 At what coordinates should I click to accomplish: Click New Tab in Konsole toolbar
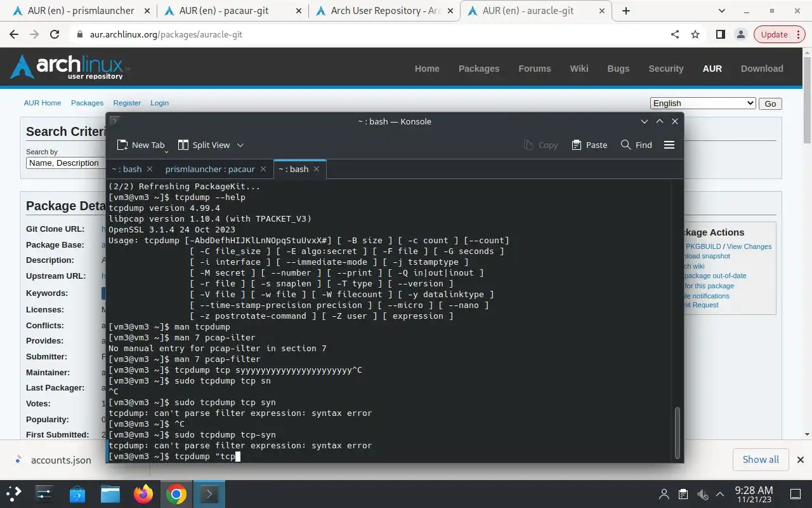click(140, 145)
